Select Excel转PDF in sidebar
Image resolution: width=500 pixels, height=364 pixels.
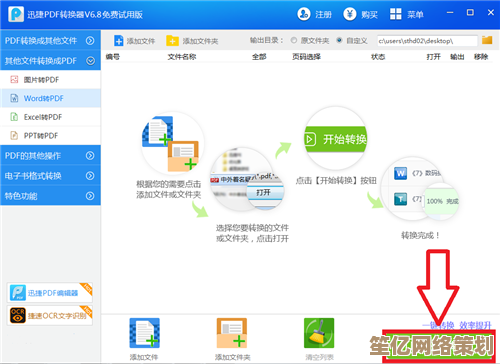pyautogui.click(x=50, y=117)
